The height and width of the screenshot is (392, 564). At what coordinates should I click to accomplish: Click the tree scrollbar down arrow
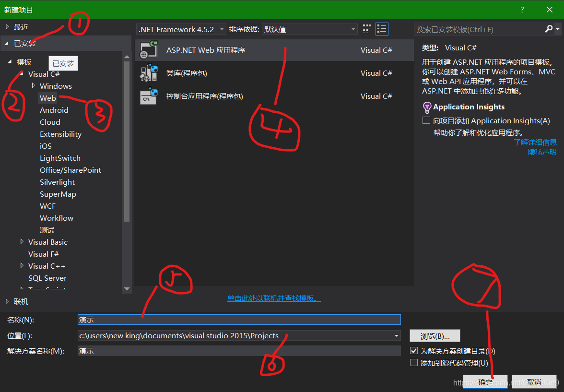tap(127, 289)
